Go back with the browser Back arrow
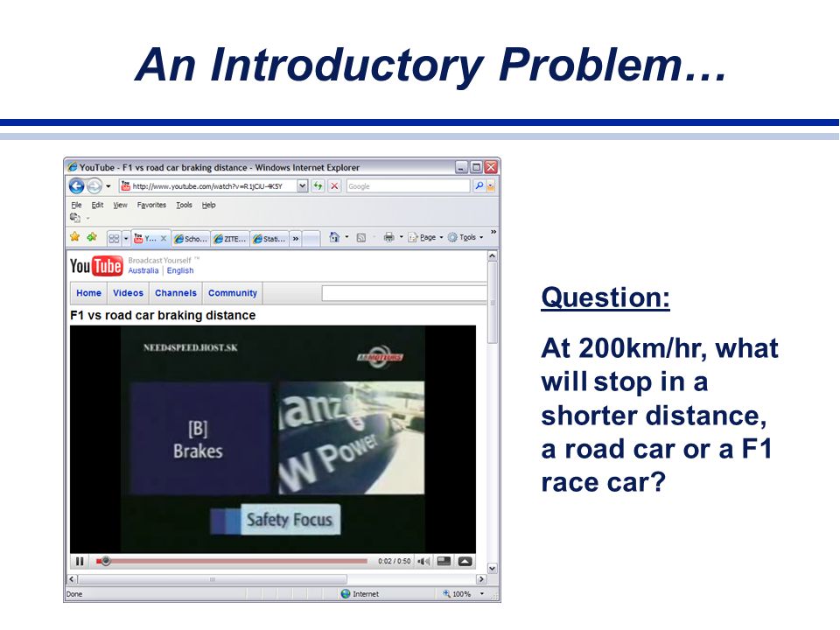Screen dimensions: 840x630 (x=77, y=185)
